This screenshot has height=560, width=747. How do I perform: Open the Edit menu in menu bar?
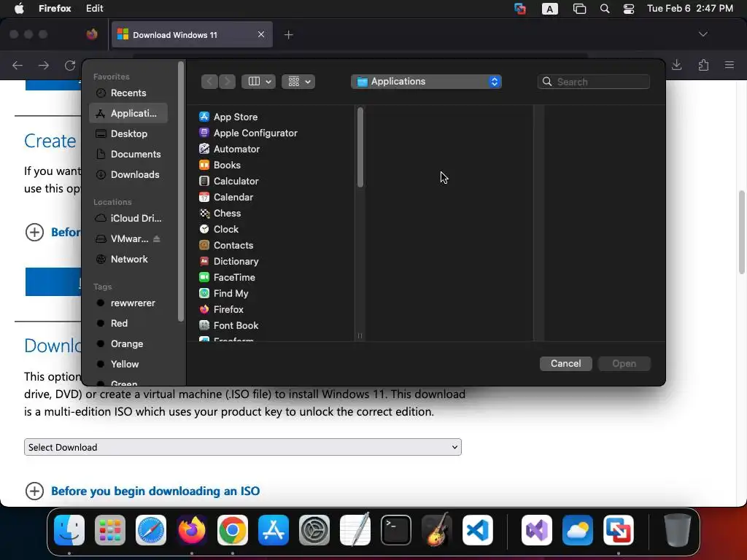(x=94, y=9)
